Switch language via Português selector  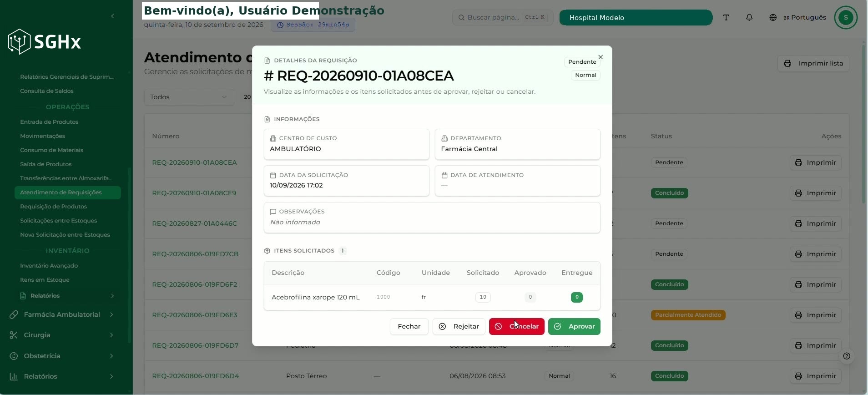pyautogui.click(x=804, y=17)
